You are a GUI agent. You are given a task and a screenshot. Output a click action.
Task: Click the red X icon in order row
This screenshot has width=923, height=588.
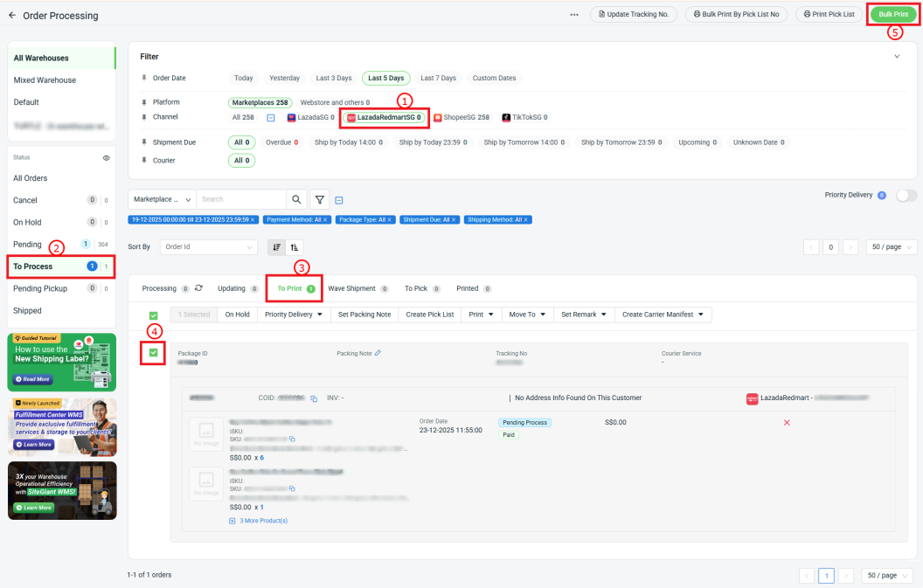[787, 423]
